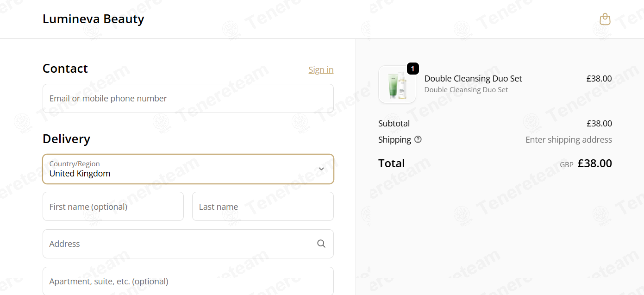This screenshot has height=295, width=644.
Task: Follow the Sign in link
Action: click(321, 69)
